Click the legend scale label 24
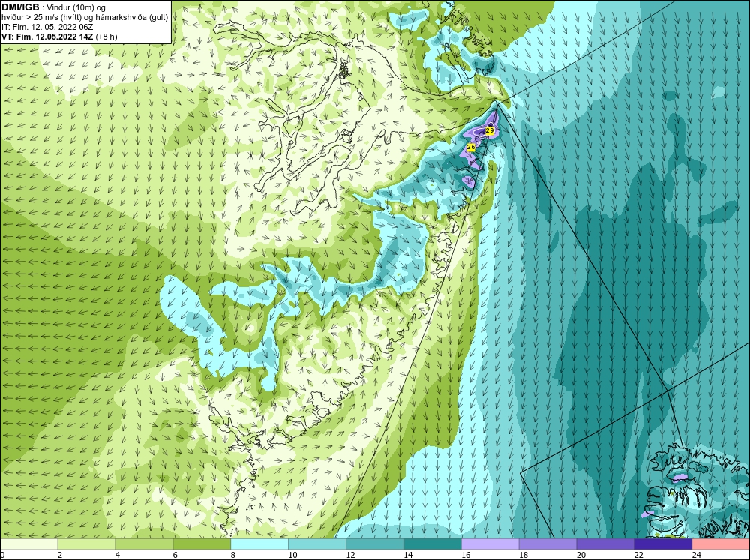Viewport: 750px width, 560px height. (697, 555)
